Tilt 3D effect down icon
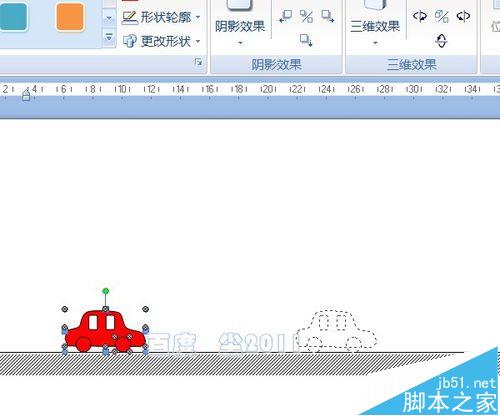Viewport: 500px width, 417px height. coord(441,41)
